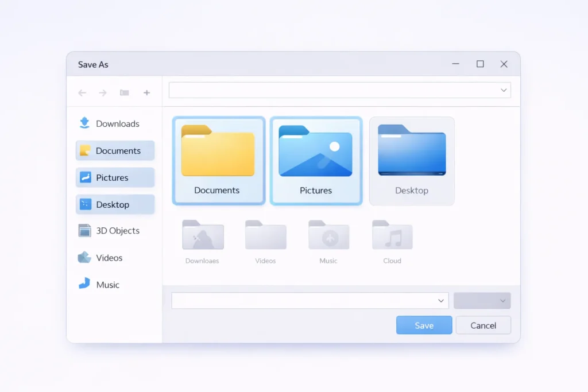Click the Save button
Image resolution: width=588 pixels, height=392 pixels.
tap(424, 325)
